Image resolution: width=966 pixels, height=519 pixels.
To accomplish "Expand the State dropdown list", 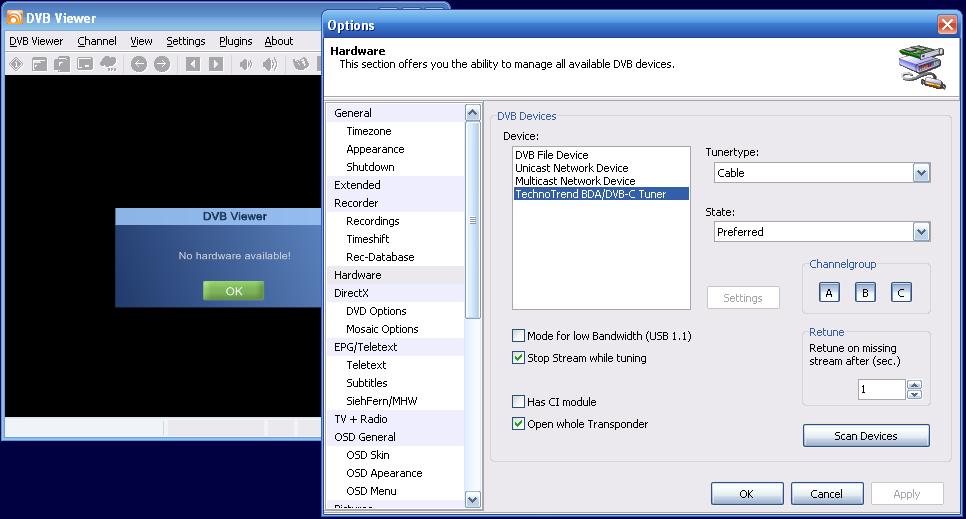I will pos(921,232).
